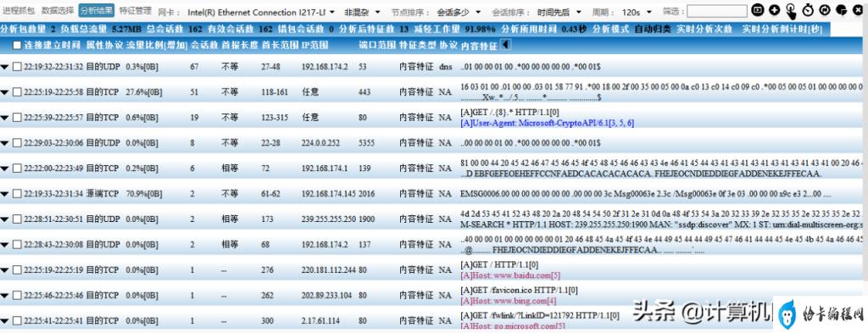
Task: Expand the 22:19:33 源端TCP row triangle
Action: click(5, 193)
